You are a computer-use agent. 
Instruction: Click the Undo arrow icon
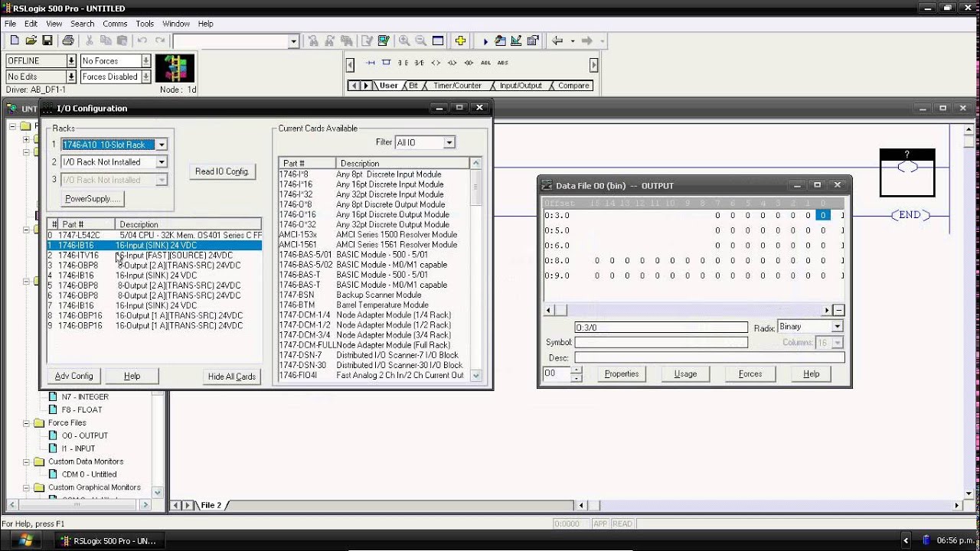[142, 41]
